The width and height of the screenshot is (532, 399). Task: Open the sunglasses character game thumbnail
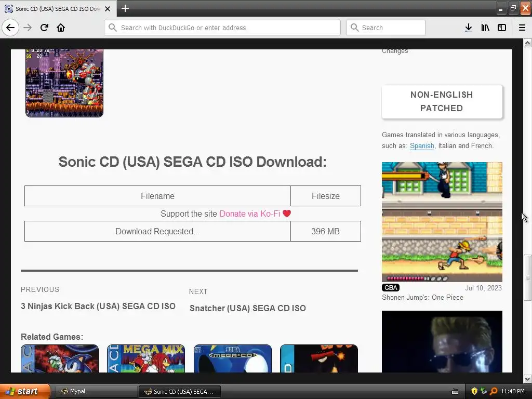442,342
